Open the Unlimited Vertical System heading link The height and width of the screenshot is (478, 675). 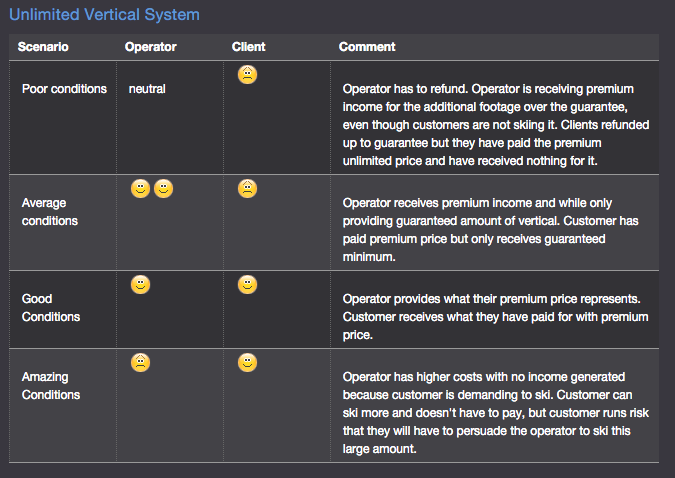point(104,15)
